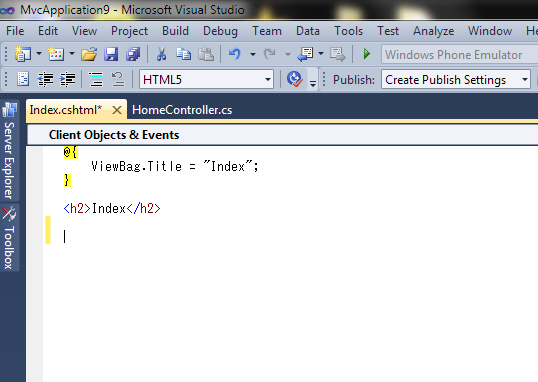Click the Save All icon
Screen dimensions: 538x382
tap(133, 54)
